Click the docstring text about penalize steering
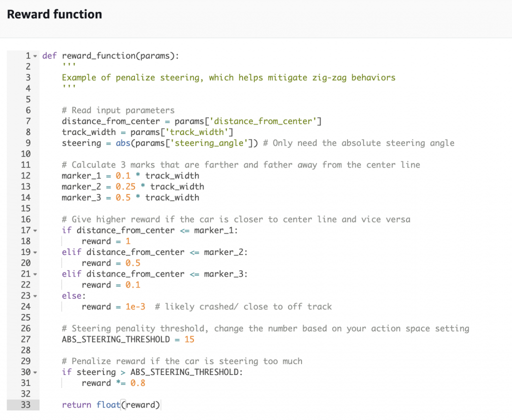Image resolution: width=512 pixels, height=420 pixels. point(228,77)
